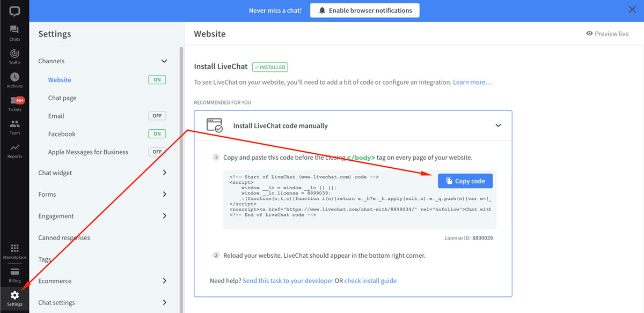Click the LiveChat logo icon
The width and height of the screenshot is (644, 313).
coord(14,11)
